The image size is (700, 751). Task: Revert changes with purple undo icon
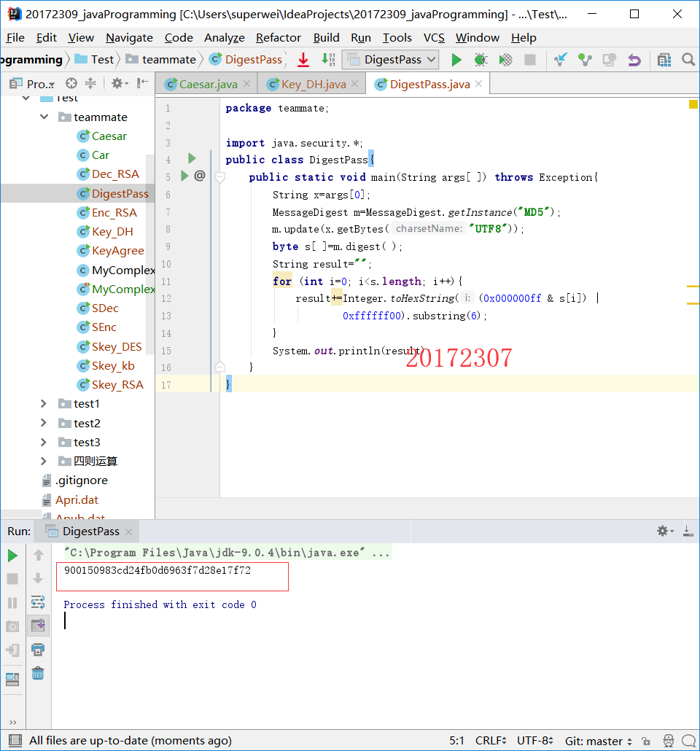pos(634,60)
